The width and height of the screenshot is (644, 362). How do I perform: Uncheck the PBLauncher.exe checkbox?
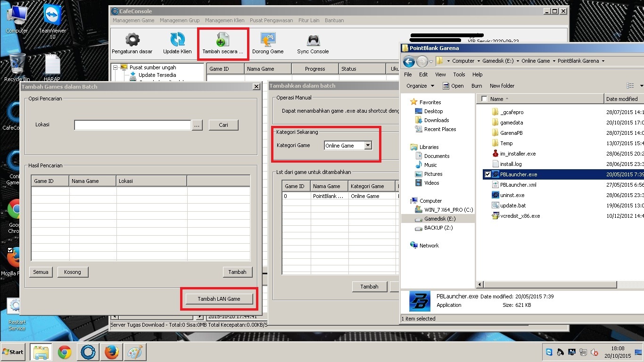coord(487,174)
